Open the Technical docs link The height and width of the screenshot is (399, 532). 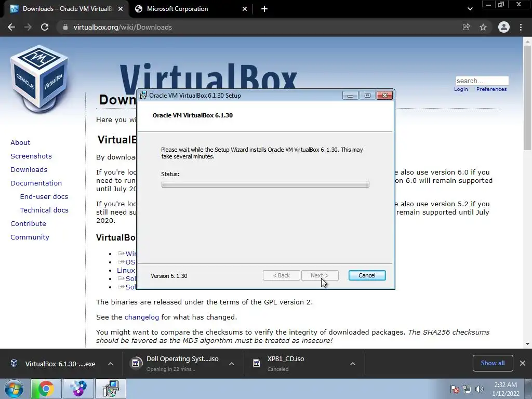[x=44, y=210]
